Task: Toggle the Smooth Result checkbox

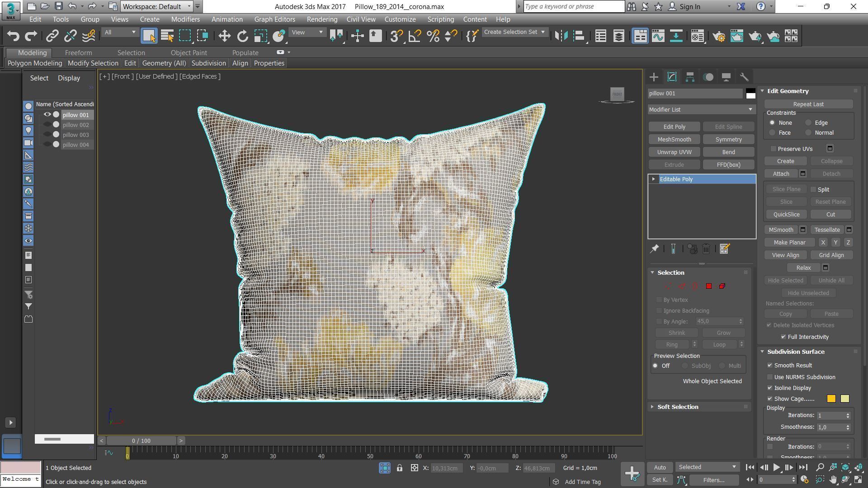Action: [x=770, y=366]
